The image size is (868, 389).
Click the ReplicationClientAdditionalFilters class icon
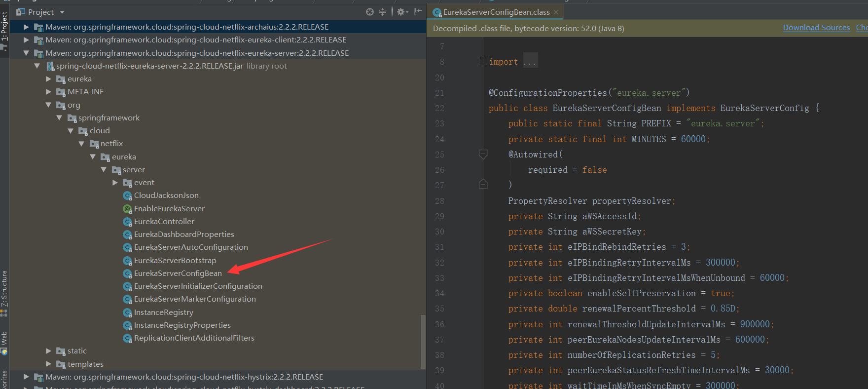point(127,338)
